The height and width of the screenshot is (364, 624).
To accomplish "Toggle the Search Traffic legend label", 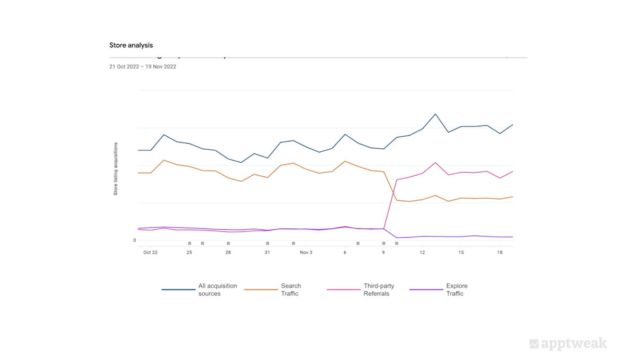I will click(x=291, y=290).
